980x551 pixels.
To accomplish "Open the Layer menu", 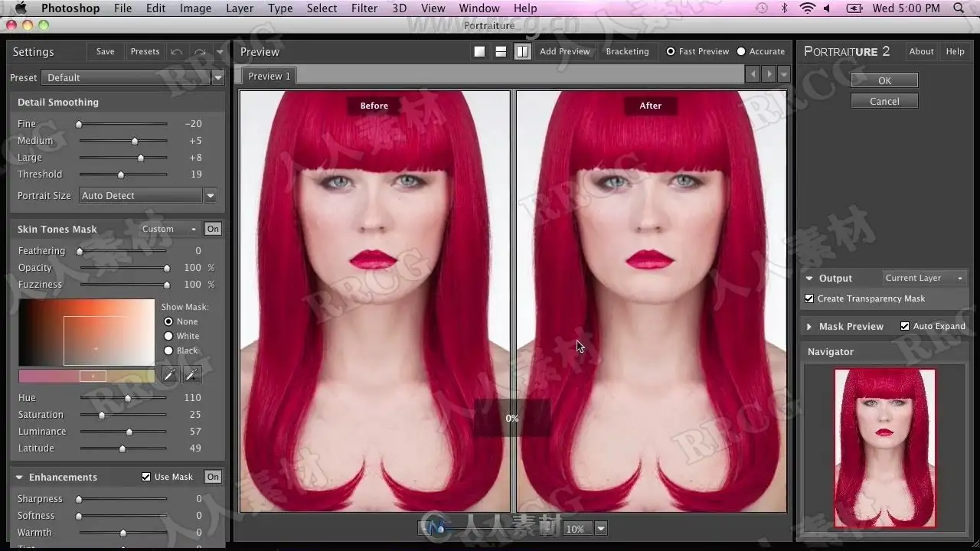I will coord(240,8).
